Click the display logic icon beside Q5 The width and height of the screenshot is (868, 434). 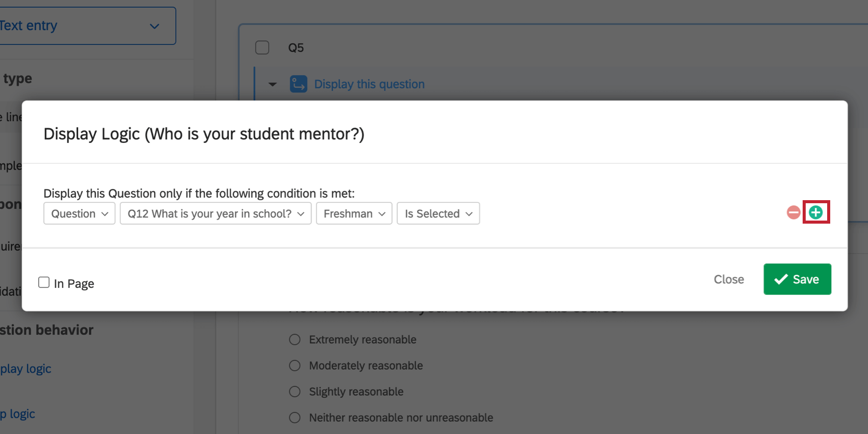(299, 84)
